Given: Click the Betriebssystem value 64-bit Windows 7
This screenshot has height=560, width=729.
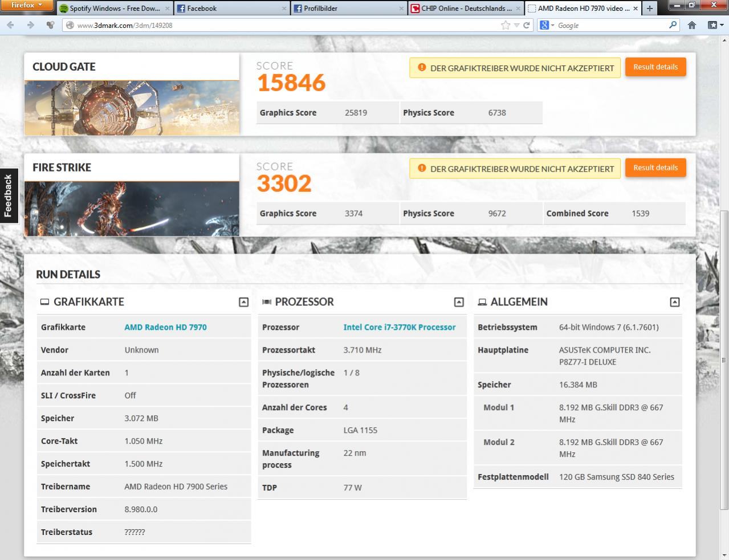Looking at the screenshot, I should point(609,327).
